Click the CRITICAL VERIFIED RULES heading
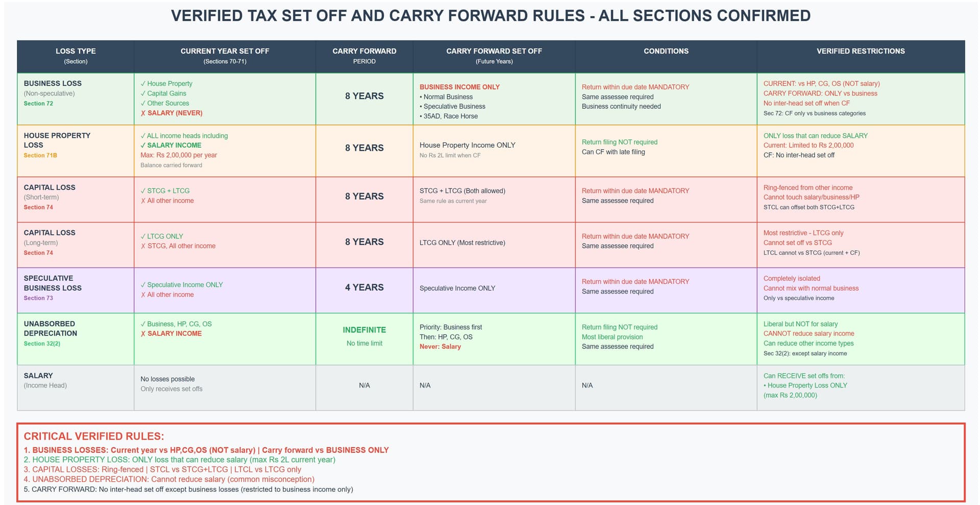The image size is (980, 505). click(94, 437)
